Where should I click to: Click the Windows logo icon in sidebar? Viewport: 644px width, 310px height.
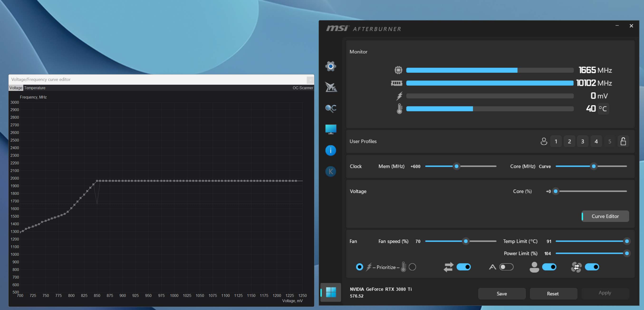point(331,292)
